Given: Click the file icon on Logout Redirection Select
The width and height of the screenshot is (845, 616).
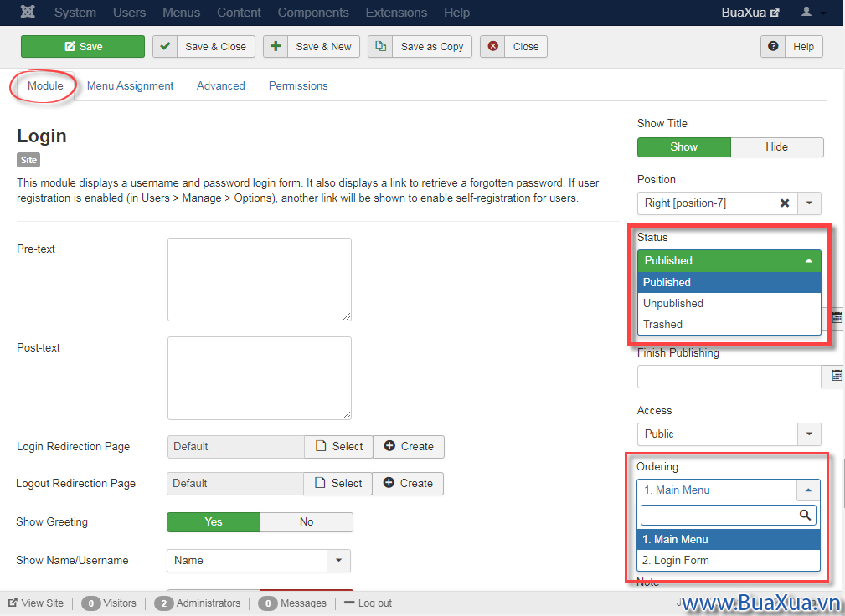Looking at the screenshot, I should [320, 483].
